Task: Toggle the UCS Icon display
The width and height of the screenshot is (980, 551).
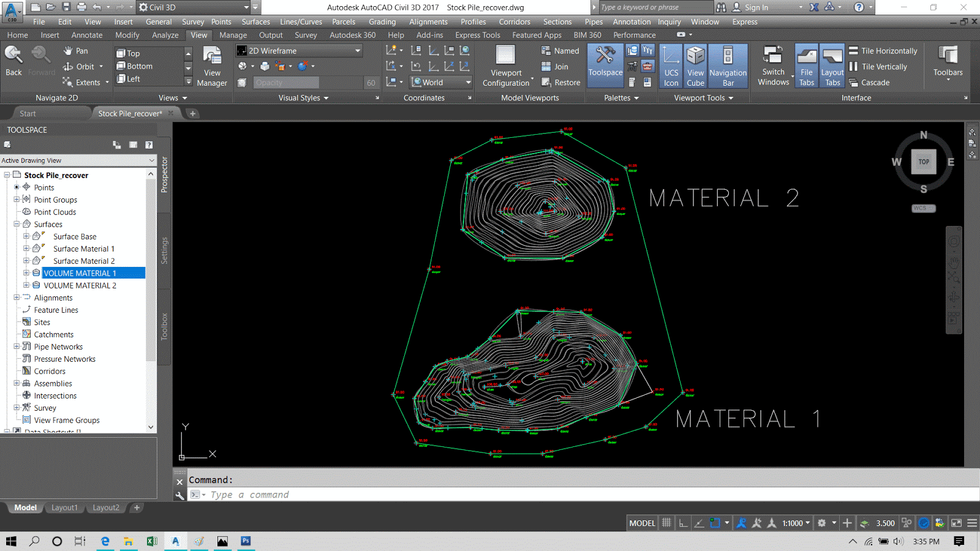Action: (x=671, y=66)
